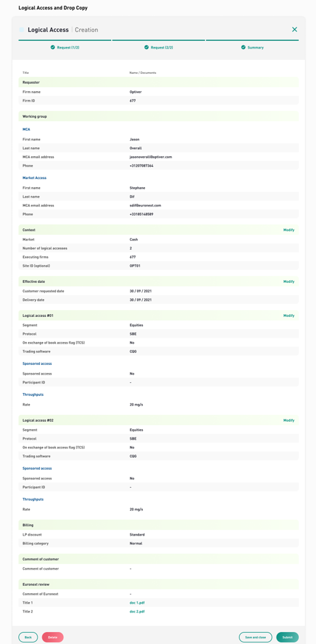Select the phone number +31207087364
This screenshot has width=316, height=644.
point(141,166)
